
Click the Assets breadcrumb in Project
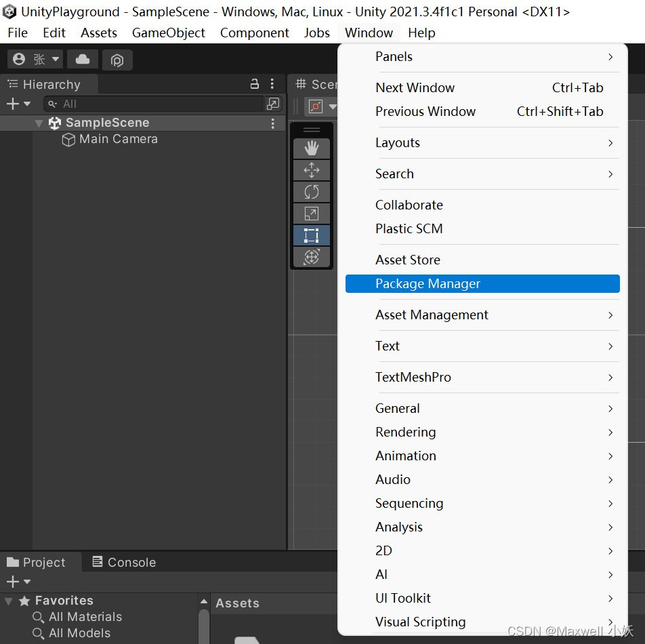coord(237,603)
